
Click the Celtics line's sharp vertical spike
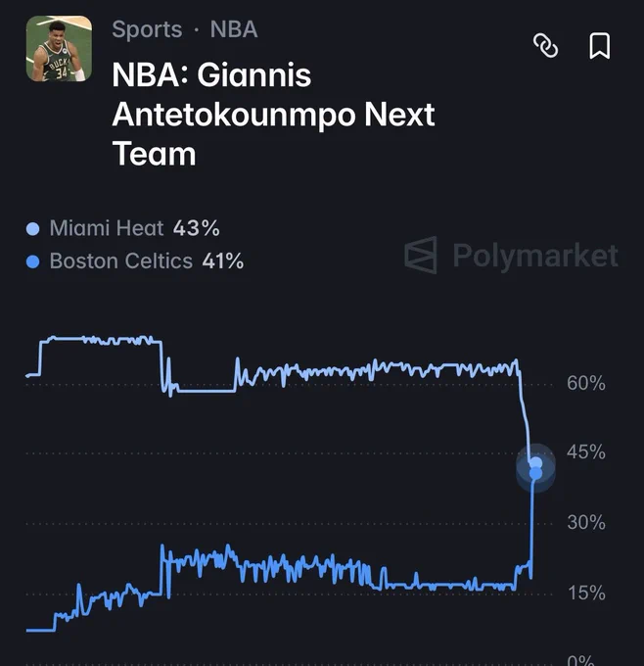(532, 525)
